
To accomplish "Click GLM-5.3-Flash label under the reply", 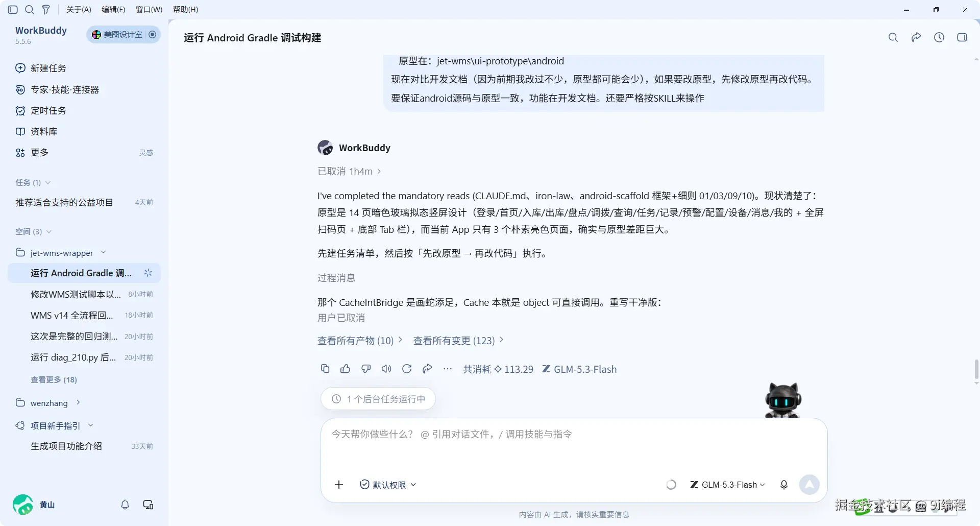I will pyautogui.click(x=579, y=369).
